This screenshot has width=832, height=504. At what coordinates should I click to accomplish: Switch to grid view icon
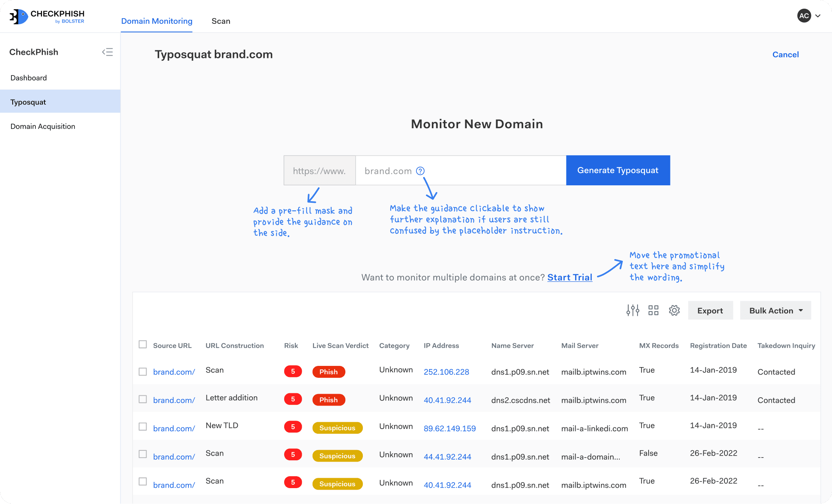pos(653,310)
